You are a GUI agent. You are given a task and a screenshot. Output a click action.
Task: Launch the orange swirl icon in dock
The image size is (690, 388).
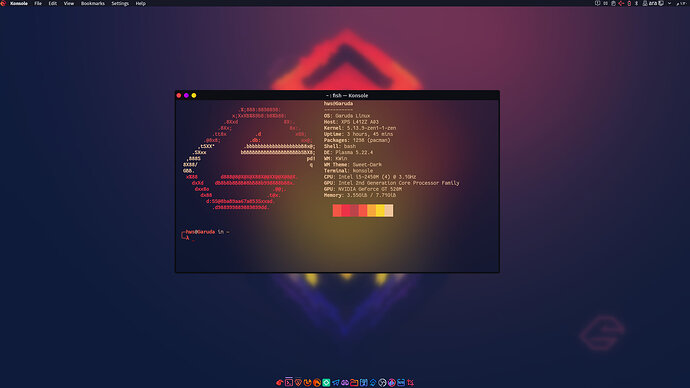point(308,383)
